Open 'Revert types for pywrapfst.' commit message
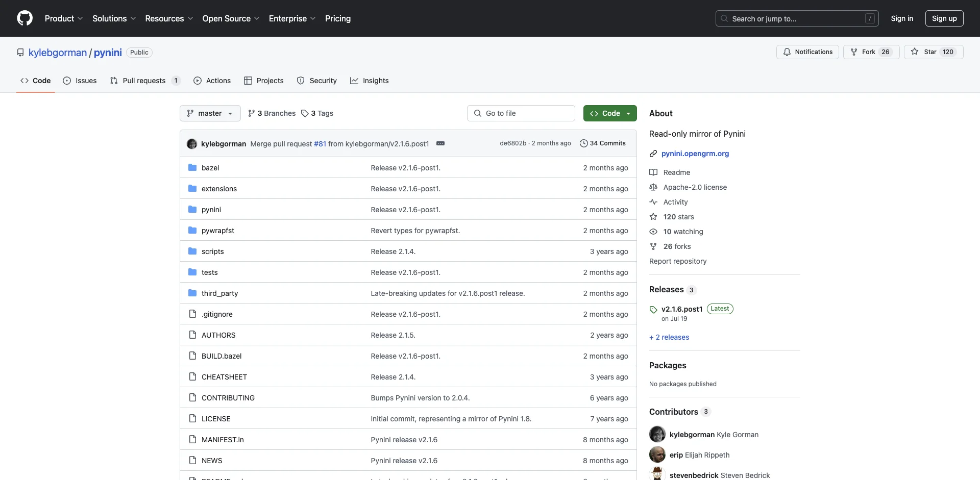The image size is (980, 480). pyautogui.click(x=415, y=231)
